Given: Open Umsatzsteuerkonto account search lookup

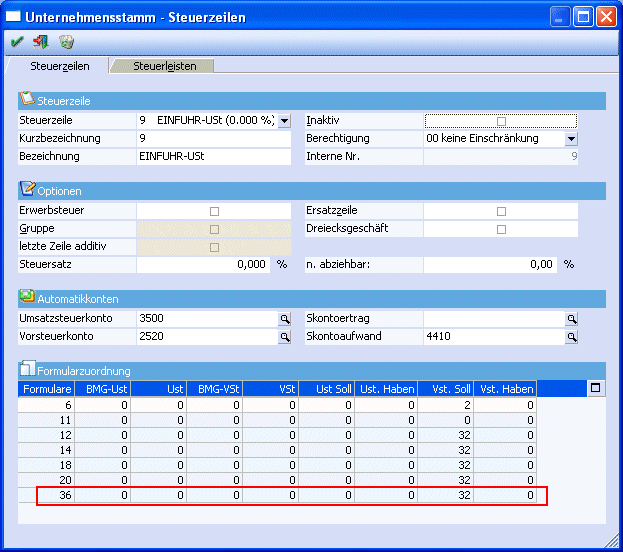Looking at the screenshot, I should pyautogui.click(x=284, y=318).
